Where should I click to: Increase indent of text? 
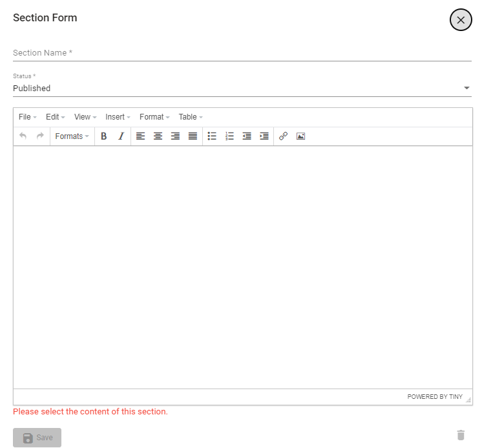pos(264,136)
